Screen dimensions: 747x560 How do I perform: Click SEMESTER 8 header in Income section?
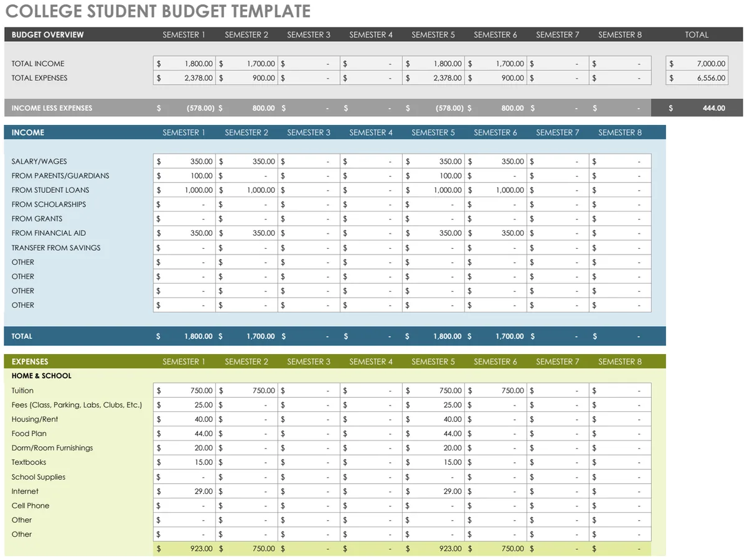620,133
